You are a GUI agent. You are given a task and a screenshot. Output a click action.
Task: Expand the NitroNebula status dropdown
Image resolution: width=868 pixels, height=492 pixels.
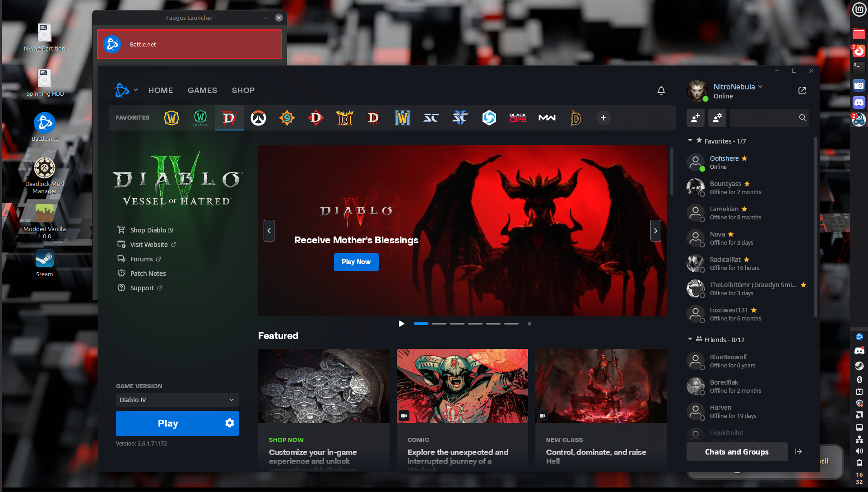760,87
